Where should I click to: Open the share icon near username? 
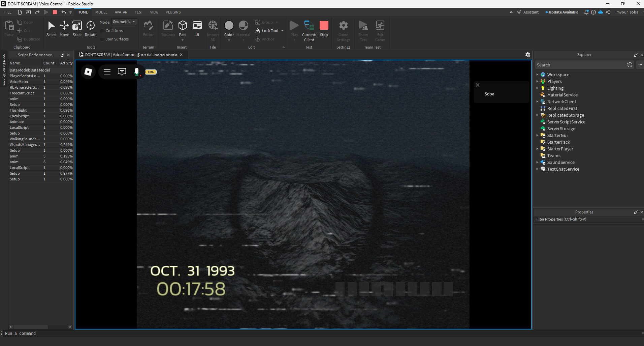pos(608,12)
